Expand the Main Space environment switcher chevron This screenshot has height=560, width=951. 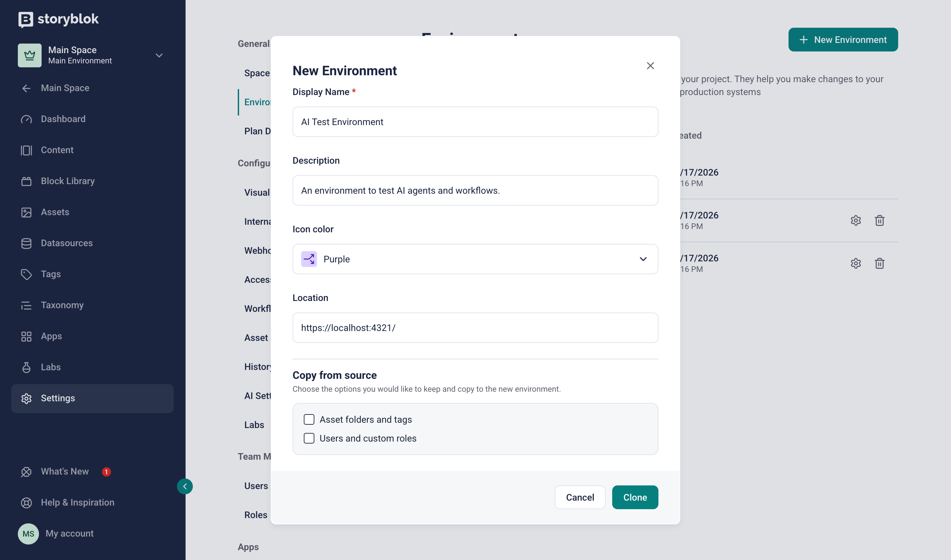point(159,55)
